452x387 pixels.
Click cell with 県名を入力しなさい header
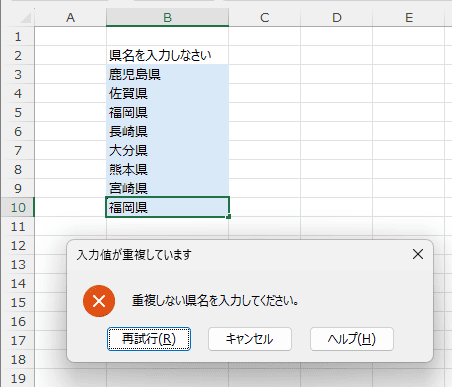click(x=167, y=55)
